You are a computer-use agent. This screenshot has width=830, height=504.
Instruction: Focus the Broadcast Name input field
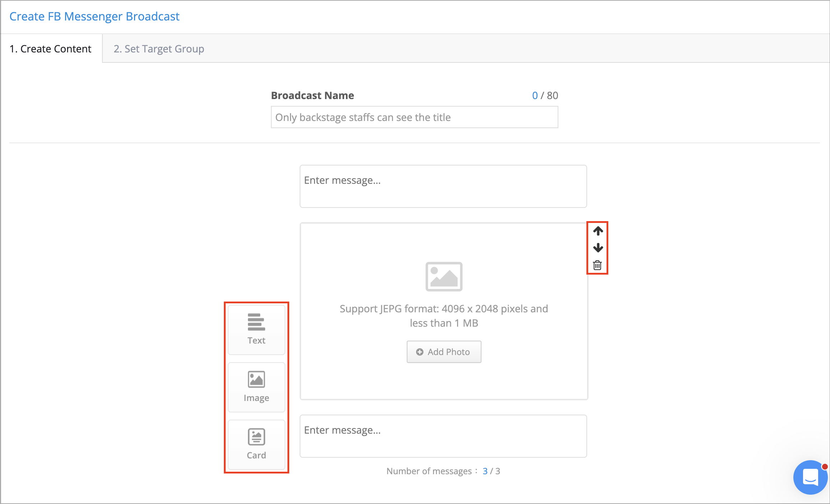(414, 117)
